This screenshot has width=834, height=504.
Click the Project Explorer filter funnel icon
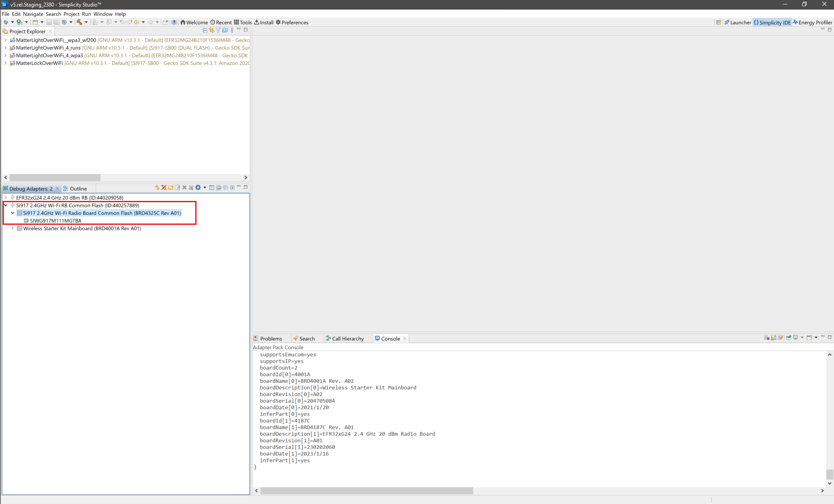[x=218, y=30]
